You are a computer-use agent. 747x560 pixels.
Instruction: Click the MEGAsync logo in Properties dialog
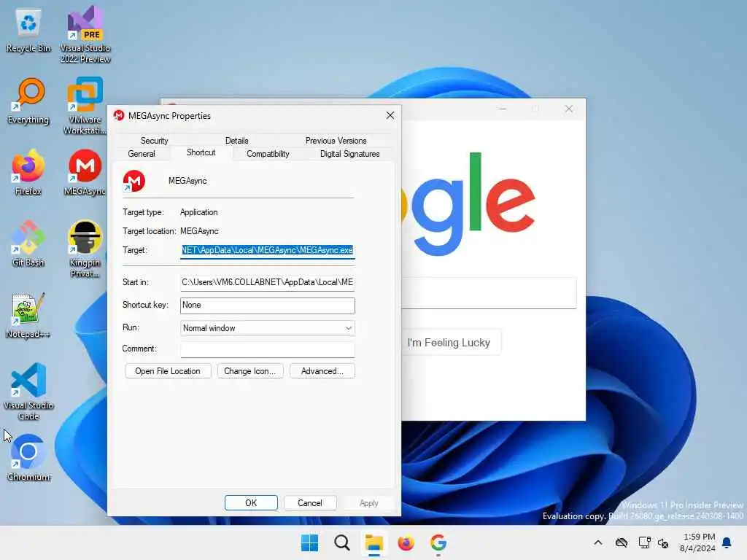click(x=134, y=181)
